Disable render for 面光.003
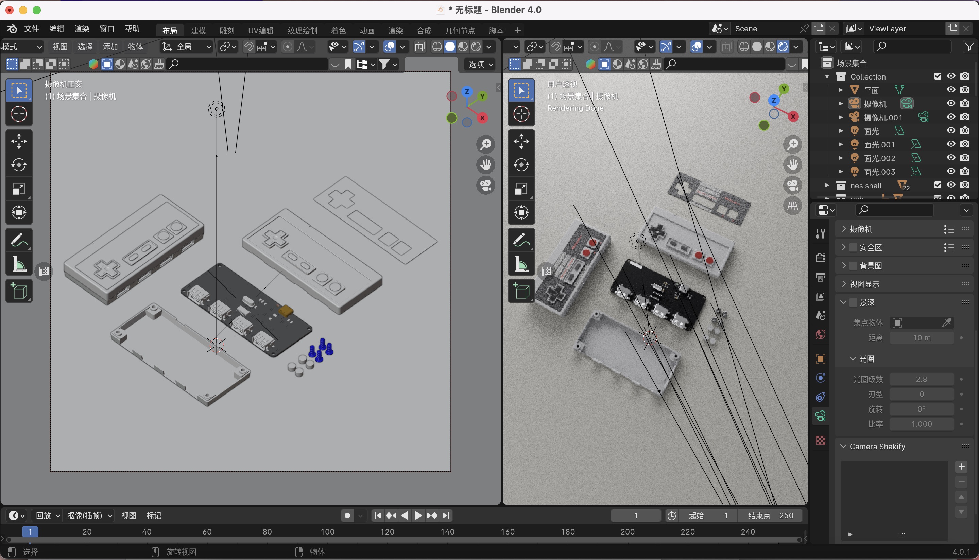979x560 pixels. [964, 172]
